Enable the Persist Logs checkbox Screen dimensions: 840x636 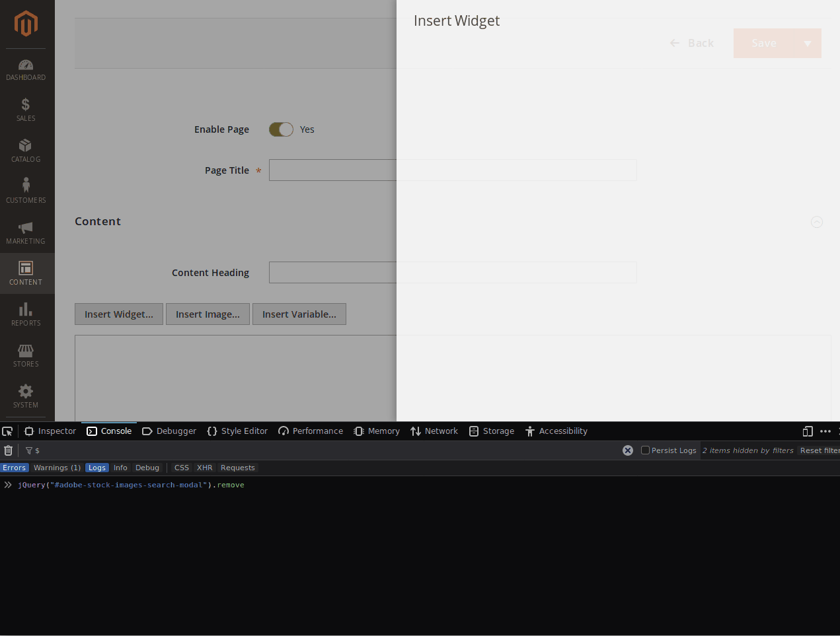(645, 450)
